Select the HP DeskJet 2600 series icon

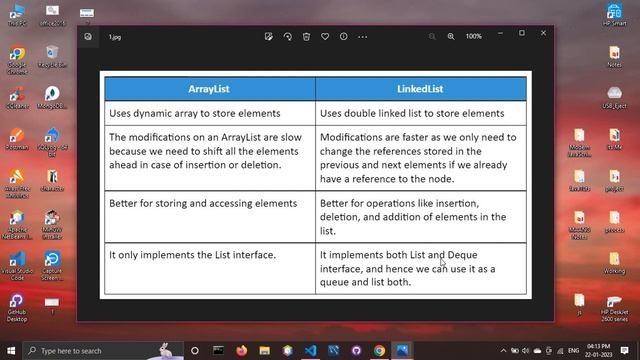pos(614,309)
